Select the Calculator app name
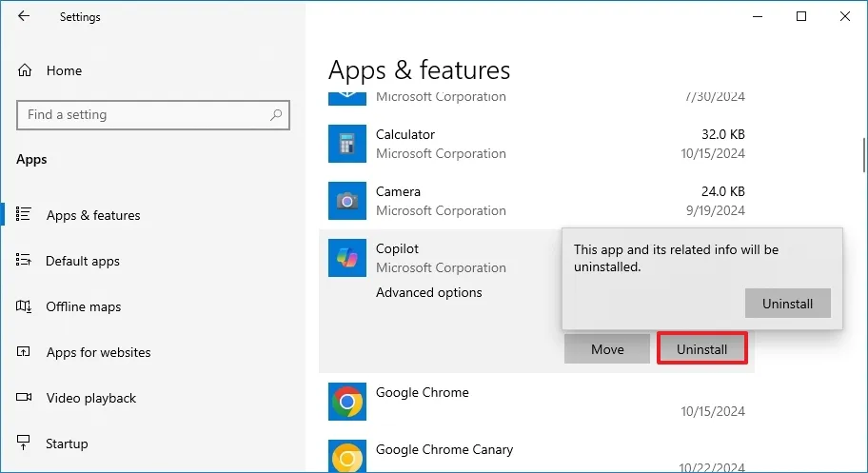 (x=405, y=134)
